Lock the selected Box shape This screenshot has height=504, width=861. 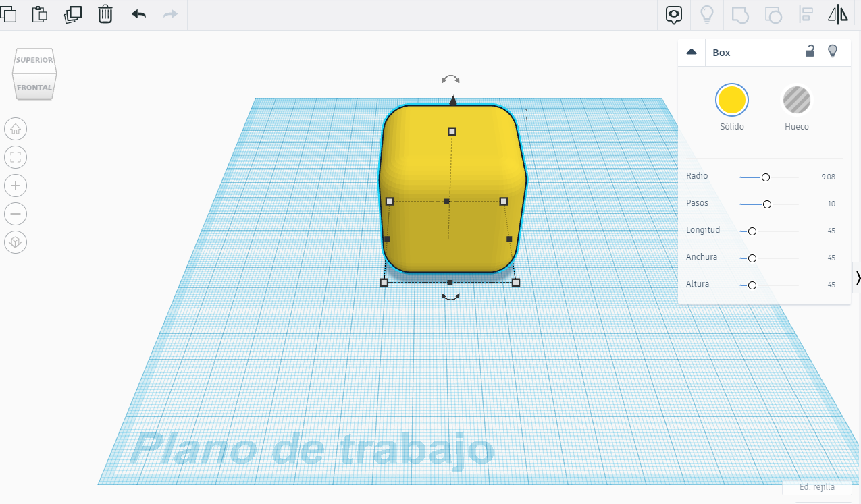tap(810, 51)
